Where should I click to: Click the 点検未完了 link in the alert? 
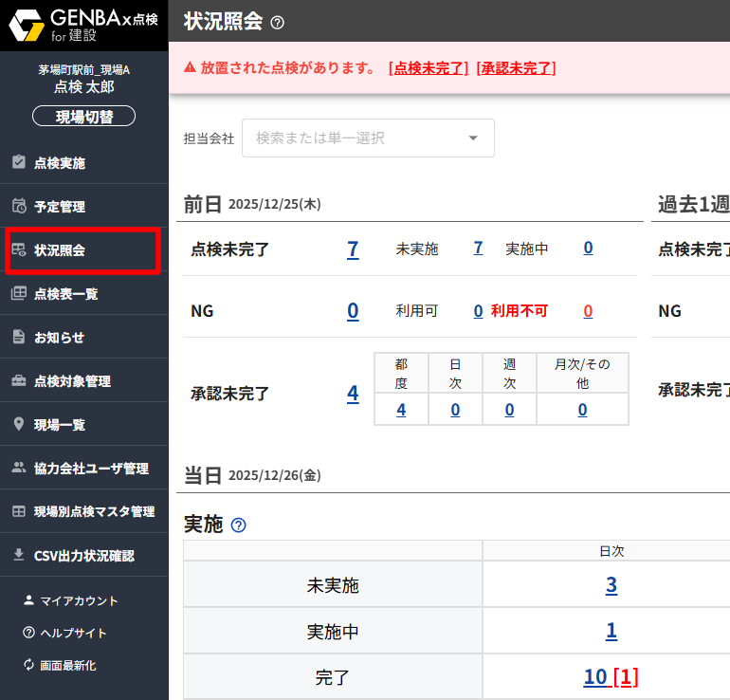(x=428, y=67)
